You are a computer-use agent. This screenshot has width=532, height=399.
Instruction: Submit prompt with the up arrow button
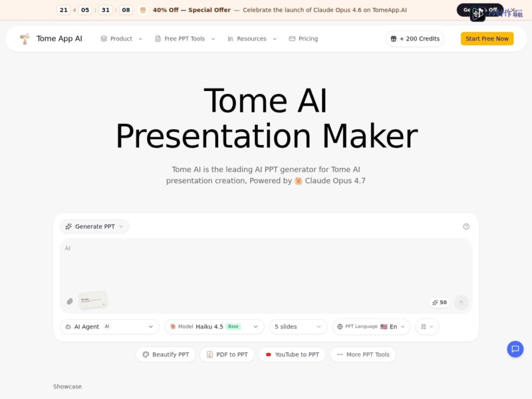point(461,303)
